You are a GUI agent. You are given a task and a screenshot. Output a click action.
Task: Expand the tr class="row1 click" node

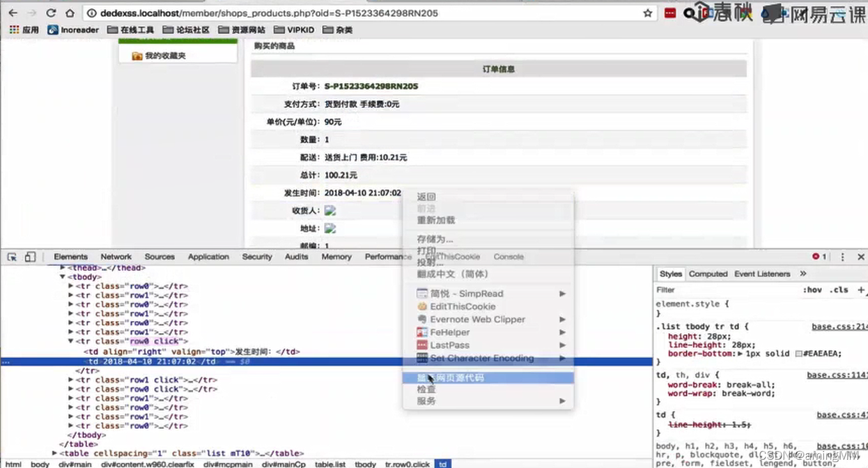click(x=71, y=379)
